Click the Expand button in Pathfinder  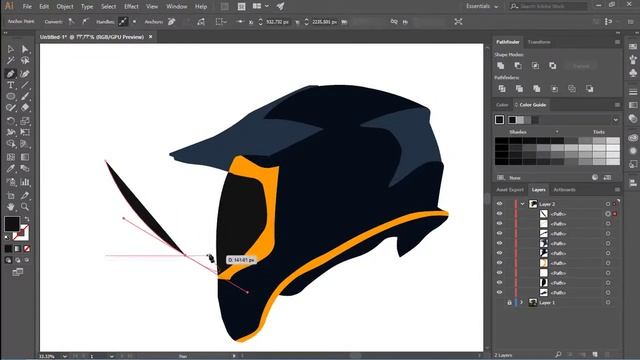tap(581, 66)
